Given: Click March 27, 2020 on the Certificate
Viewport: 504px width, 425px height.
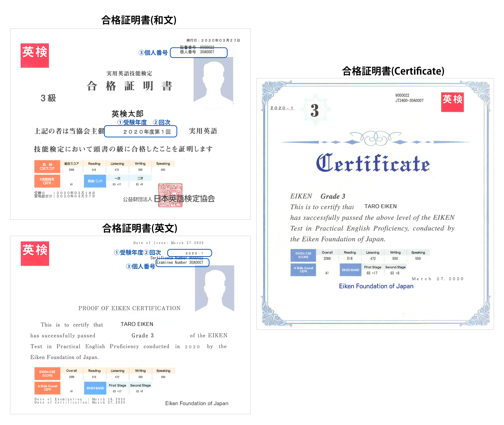Looking at the screenshot, I should [x=438, y=279].
